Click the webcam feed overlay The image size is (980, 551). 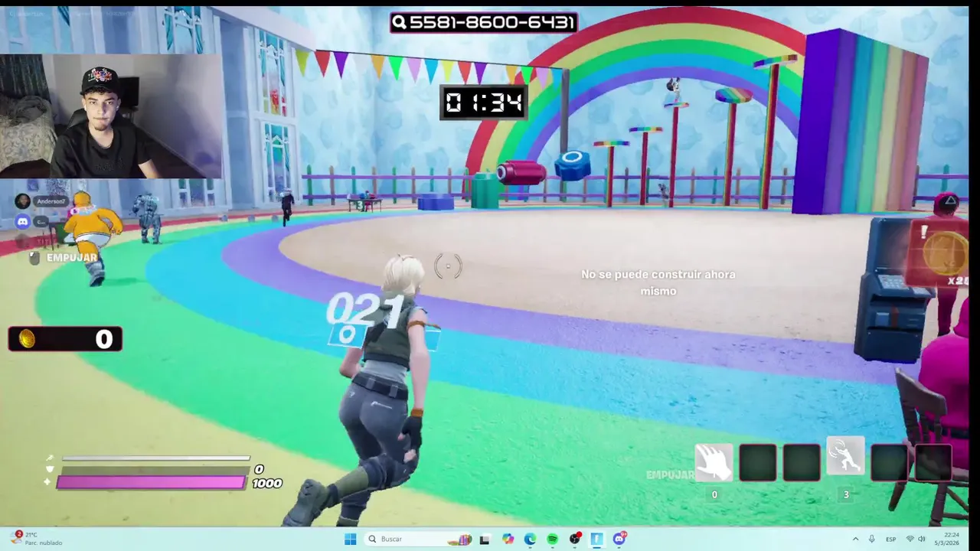(x=111, y=116)
